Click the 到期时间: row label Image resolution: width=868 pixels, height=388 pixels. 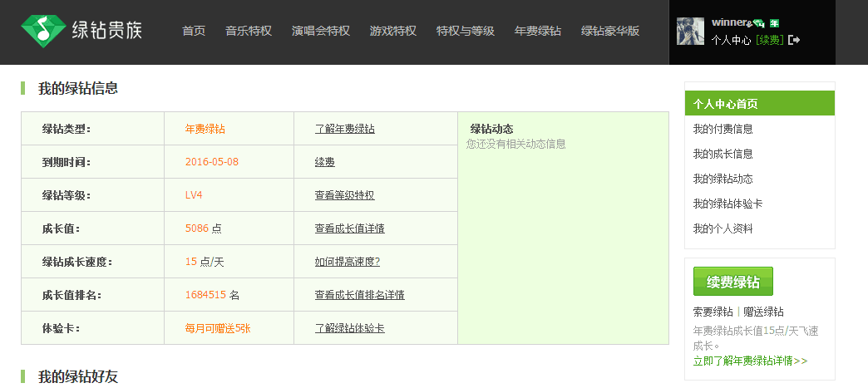pos(67,162)
